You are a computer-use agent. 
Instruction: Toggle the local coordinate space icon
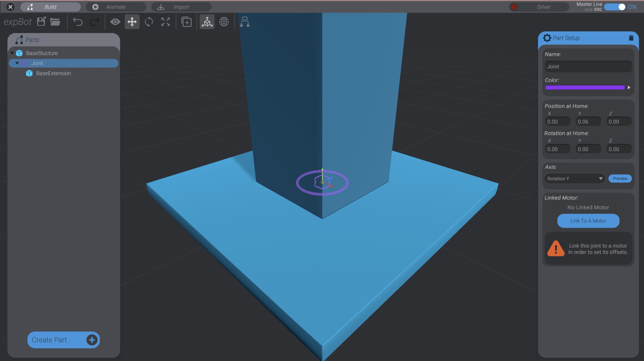click(207, 22)
